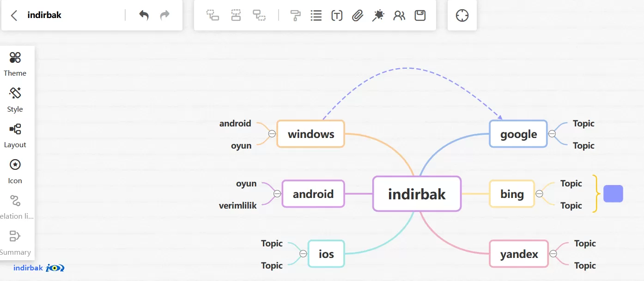
Task: Select the lower Topic under bing
Action: tap(571, 205)
